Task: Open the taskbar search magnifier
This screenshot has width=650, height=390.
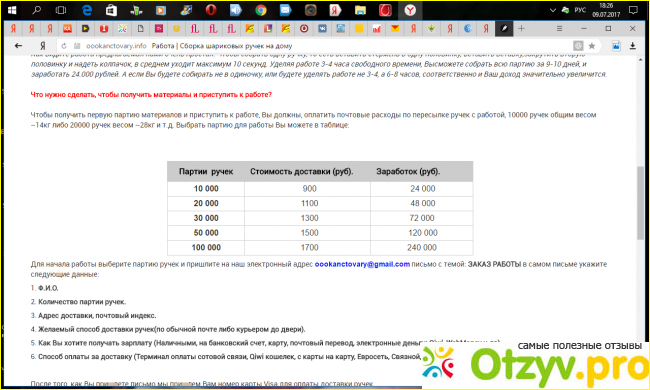Action: pyautogui.click(x=36, y=10)
